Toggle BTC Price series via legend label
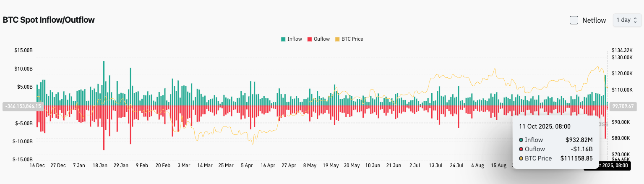644x184 pixels. pyautogui.click(x=352, y=39)
